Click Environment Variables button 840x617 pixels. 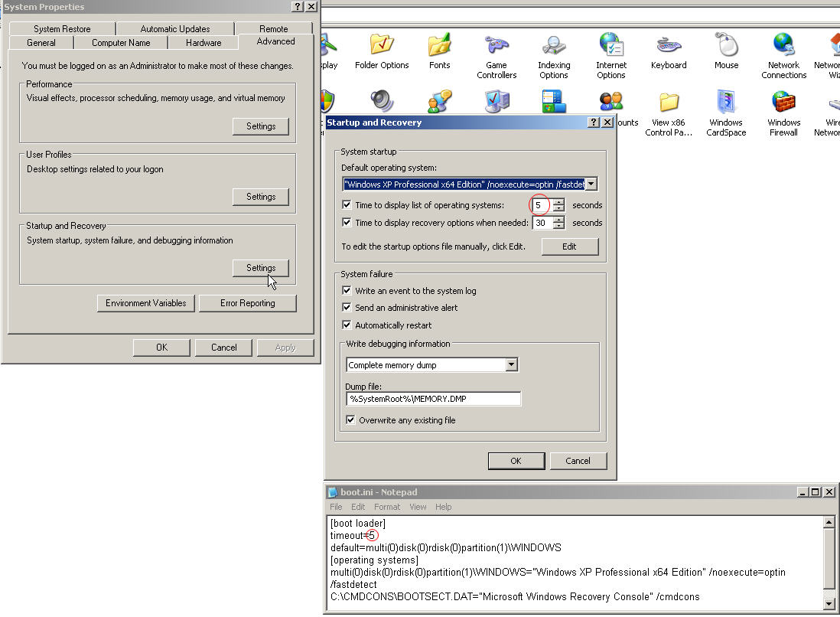click(145, 303)
